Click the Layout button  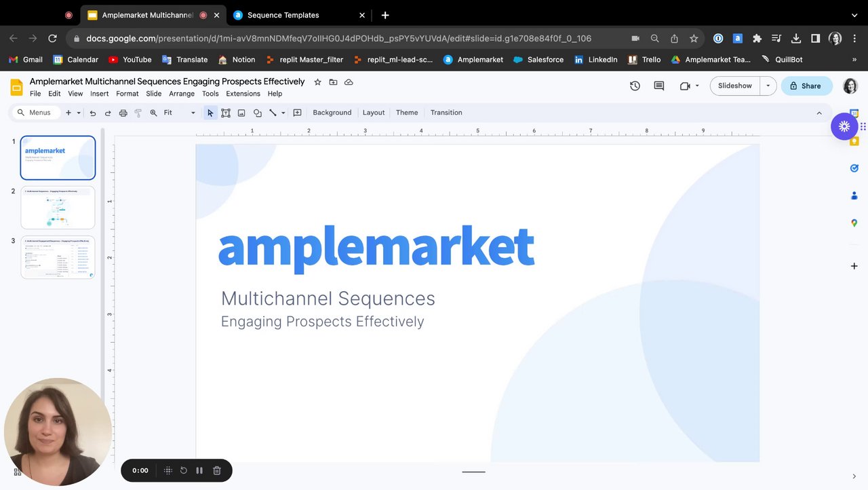pyautogui.click(x=374, y=113)
